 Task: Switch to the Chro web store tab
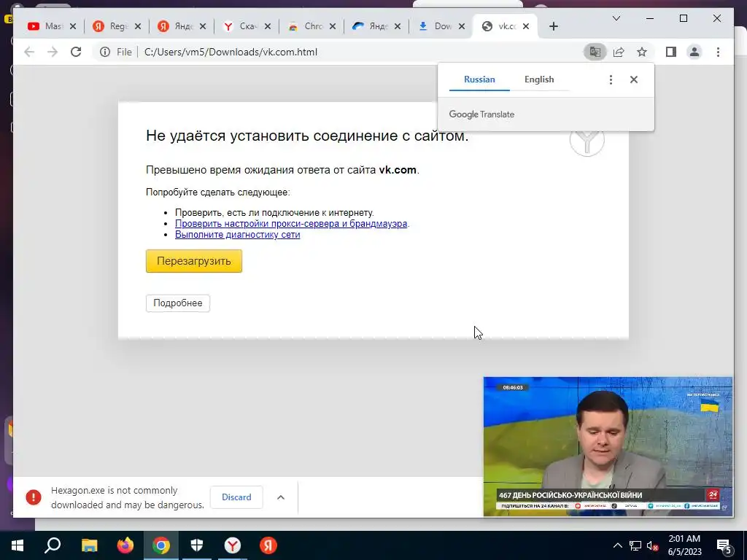(x=305, y=26)
